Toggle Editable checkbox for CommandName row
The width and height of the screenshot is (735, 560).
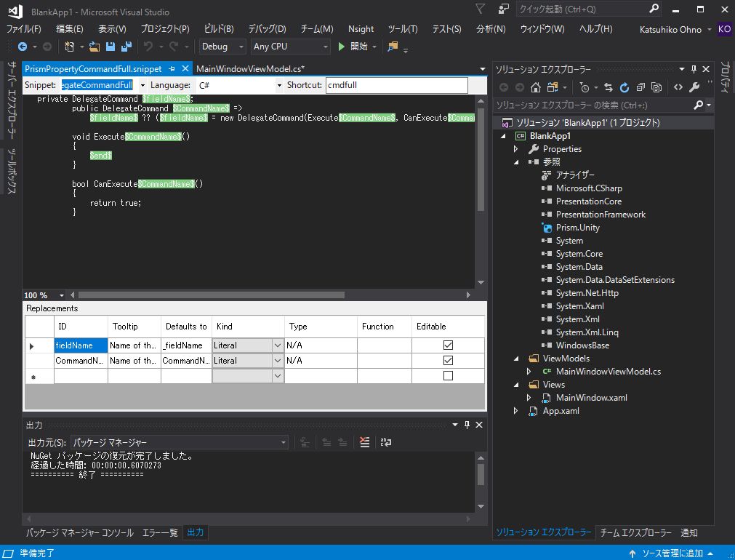448,361
